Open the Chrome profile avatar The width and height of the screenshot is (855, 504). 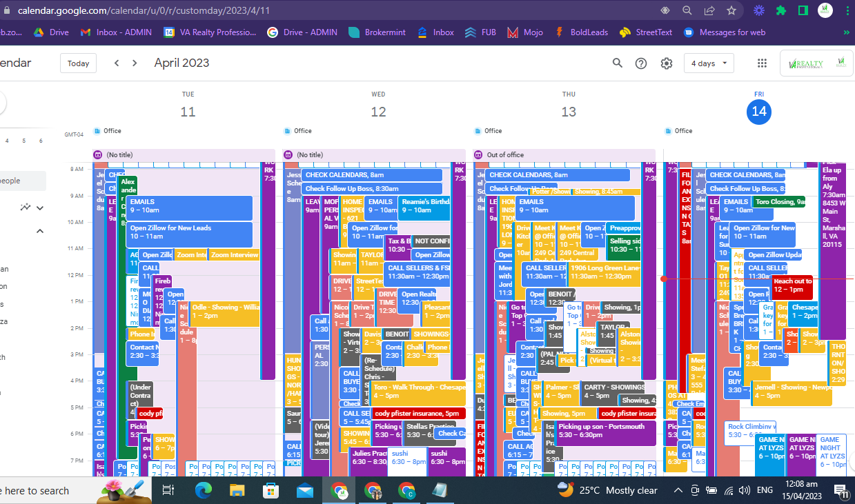tap(825, 10)
